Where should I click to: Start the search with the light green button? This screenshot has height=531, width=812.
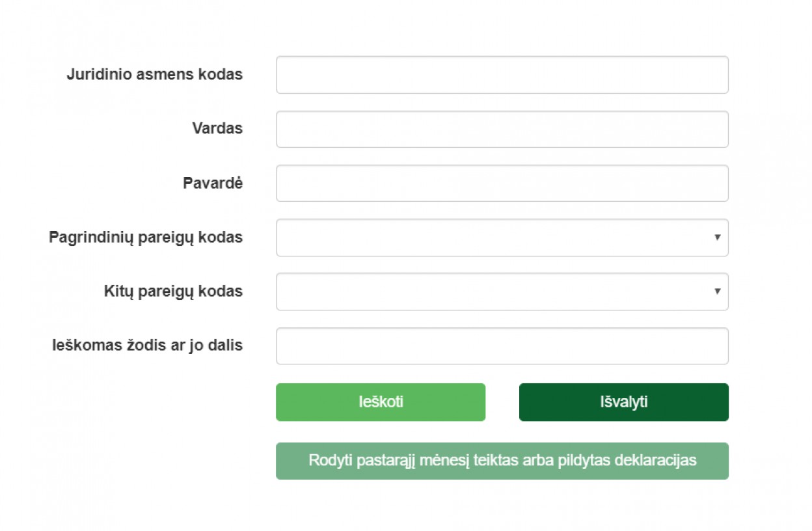[x=380, y=402]
